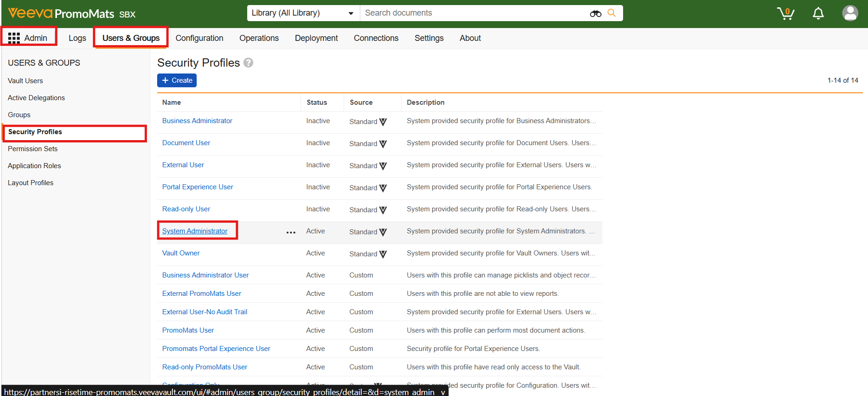Image resolution: width=868 pixels, height=396 pixels.
Task: Open Application Roles in the sidebar
Action: point(34,166)
